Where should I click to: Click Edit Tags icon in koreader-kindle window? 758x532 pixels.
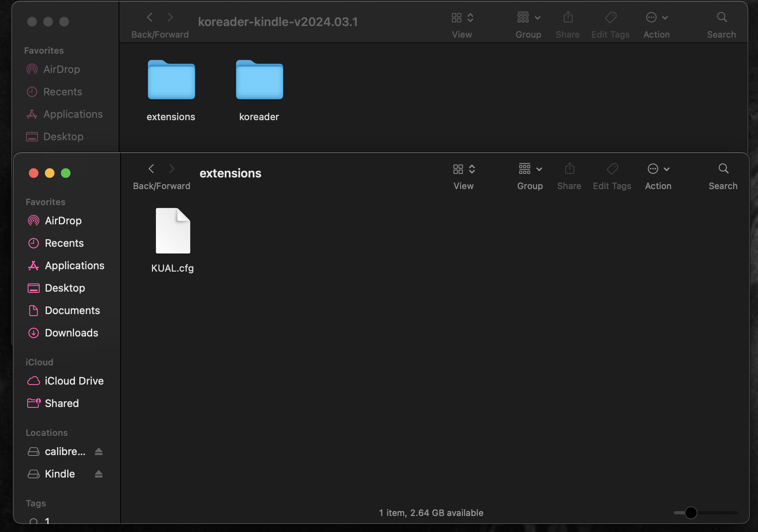[x=611, y=17]
